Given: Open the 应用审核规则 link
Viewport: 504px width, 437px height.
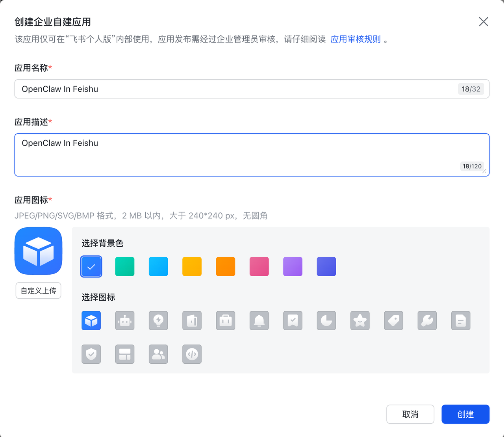Looking at the screenshot, I should pyautogui.click(x=355, y=39).
